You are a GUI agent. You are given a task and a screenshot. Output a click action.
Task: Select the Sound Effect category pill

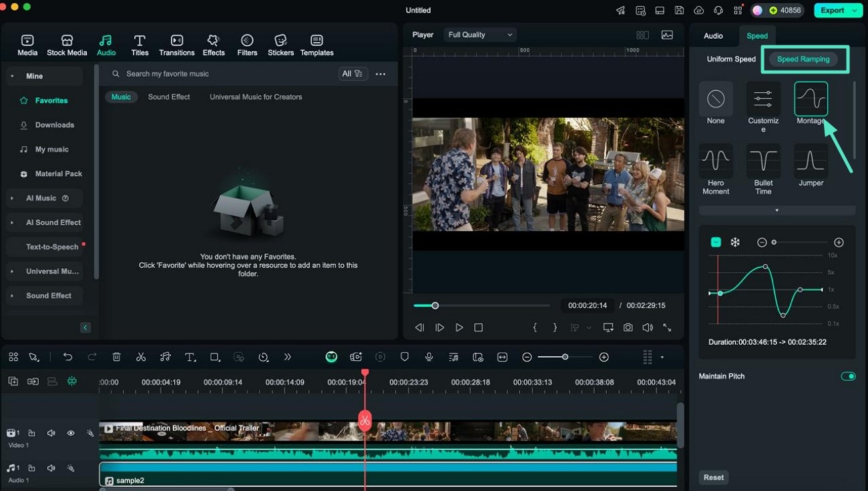pos(169,97)
